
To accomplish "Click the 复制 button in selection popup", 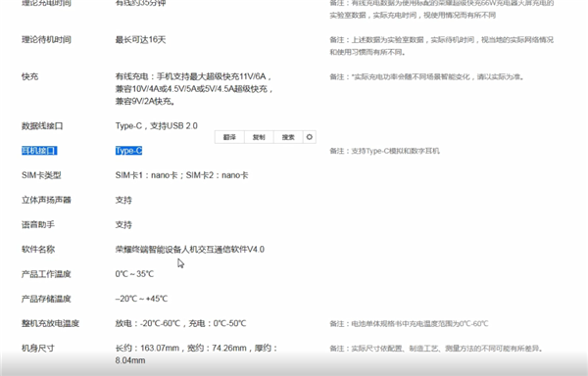I will tap(259, 137).
